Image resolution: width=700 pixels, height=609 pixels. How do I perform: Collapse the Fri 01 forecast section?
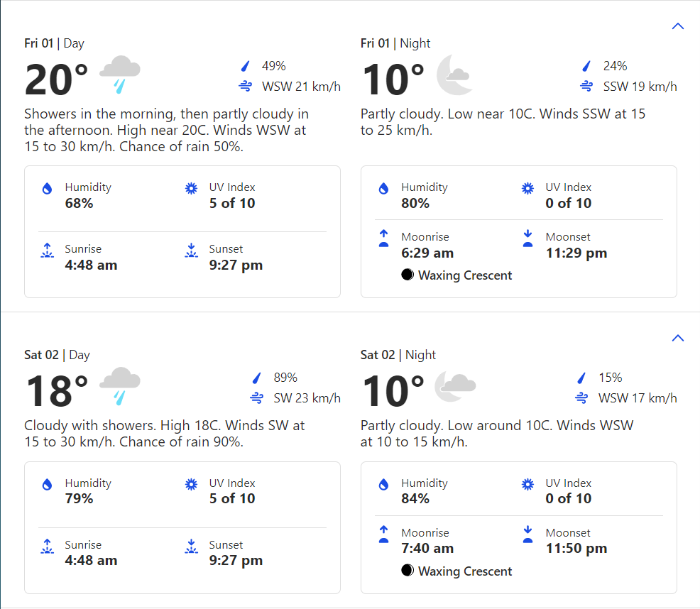pyautogui.click(x=678, y=26)
